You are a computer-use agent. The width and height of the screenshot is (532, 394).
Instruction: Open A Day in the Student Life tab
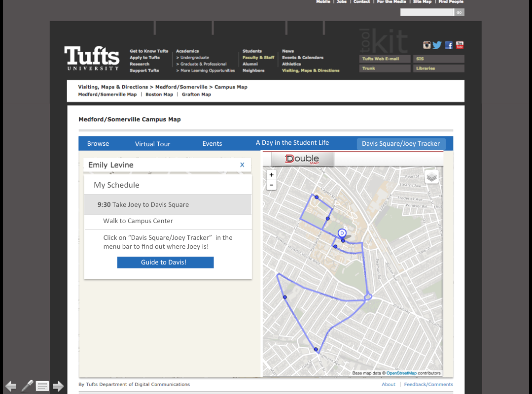coord(292,143)
